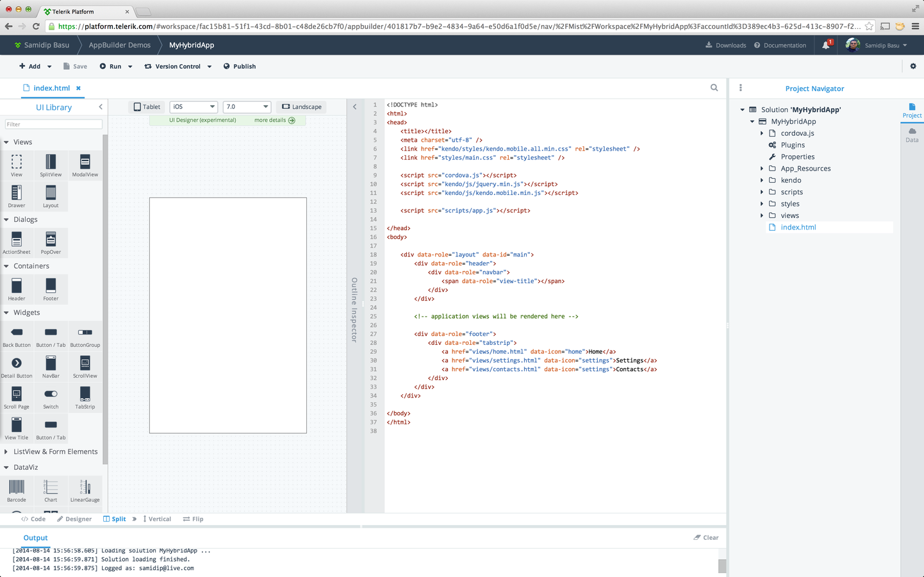The image size is (924, 577).
Task: Select the Footer container icon
Action: (x=51, y=285)
